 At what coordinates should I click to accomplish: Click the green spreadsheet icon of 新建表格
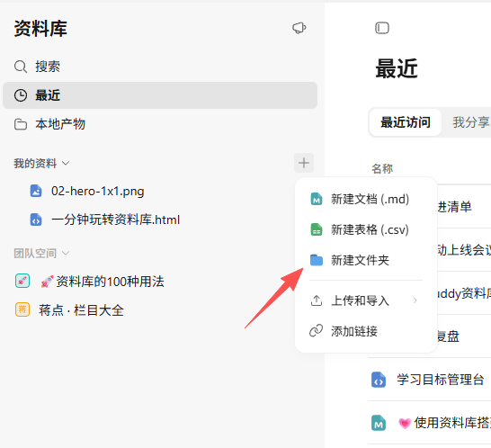(x=317, y=229)
